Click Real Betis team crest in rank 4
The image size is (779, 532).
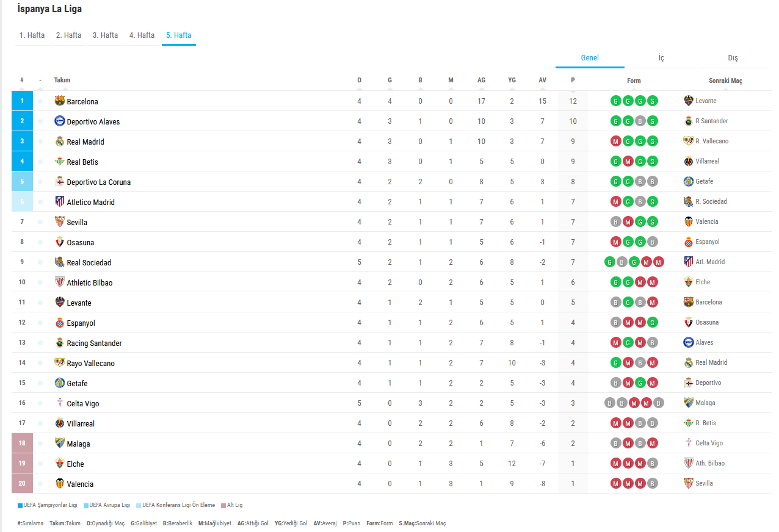(59, 161)
